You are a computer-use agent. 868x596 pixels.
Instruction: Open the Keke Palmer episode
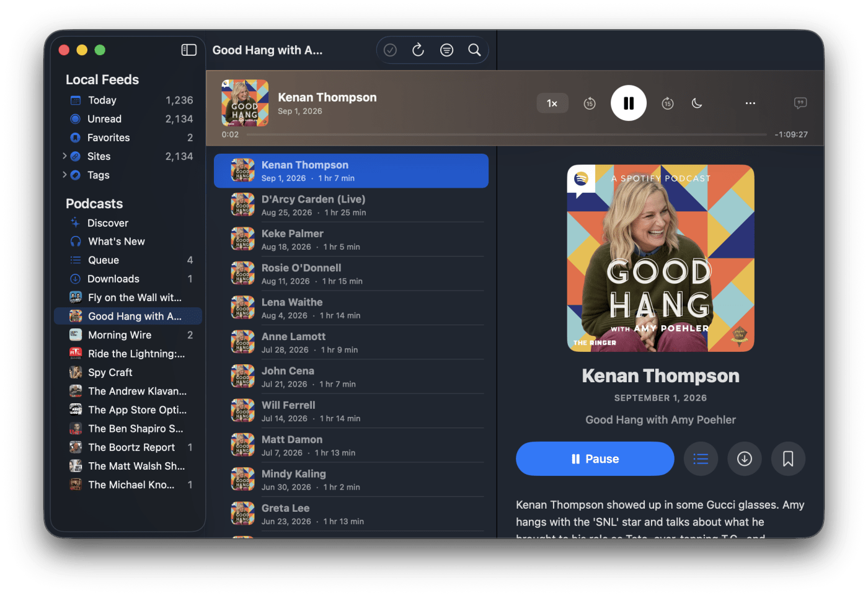tap(351, 239)
